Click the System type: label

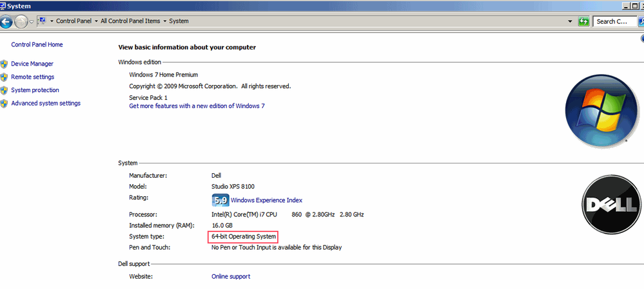[x=146, y=236]
